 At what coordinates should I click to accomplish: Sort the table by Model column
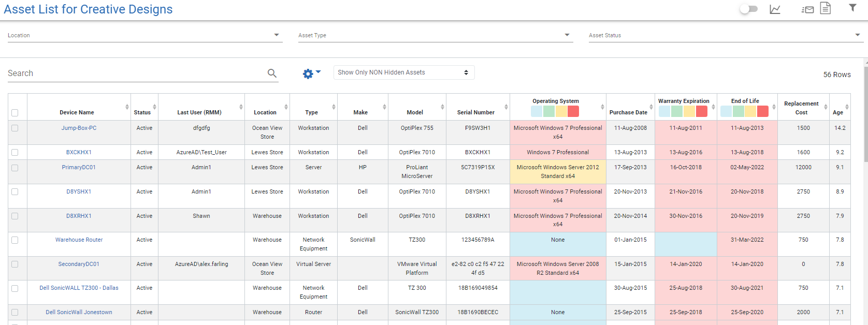click(x=442, y=107)
